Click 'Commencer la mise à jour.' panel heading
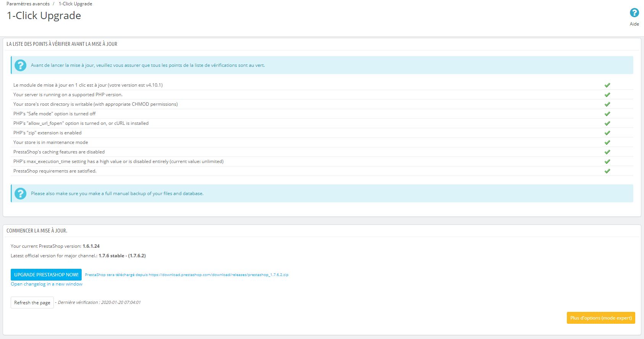644x339 pixels. pyautogui.click(x=37, y=231)
